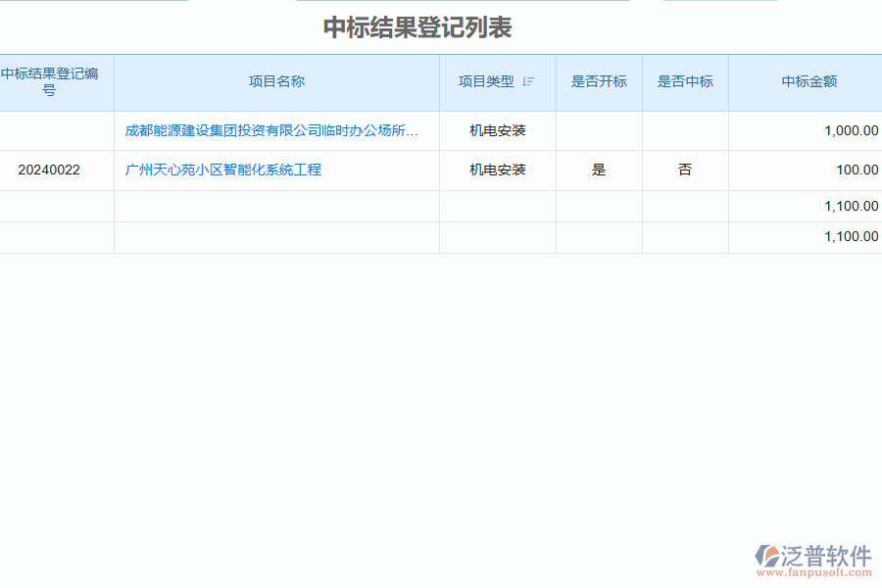Click the 是 value under 是否开标
Screen dimensions: 882x588
coord(599,170)
